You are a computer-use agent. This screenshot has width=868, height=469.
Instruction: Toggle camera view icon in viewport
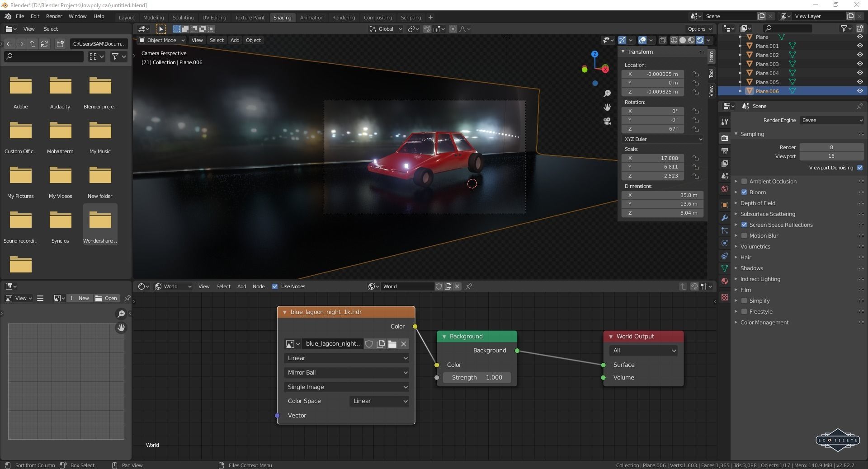(x=607, y=121)
